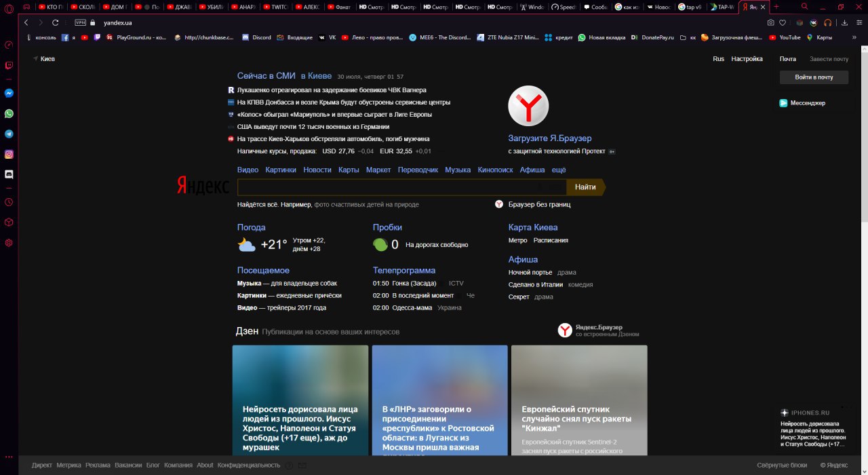Open sidebar settings gear icon
The width and height of the screenshot is (868, 475).
click(x=9, y=242)
